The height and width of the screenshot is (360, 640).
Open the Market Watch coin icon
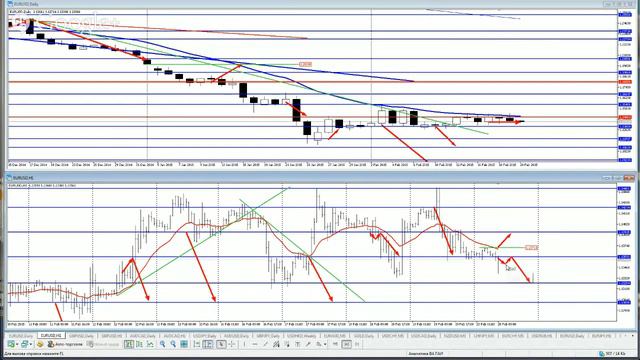[40, 344]
